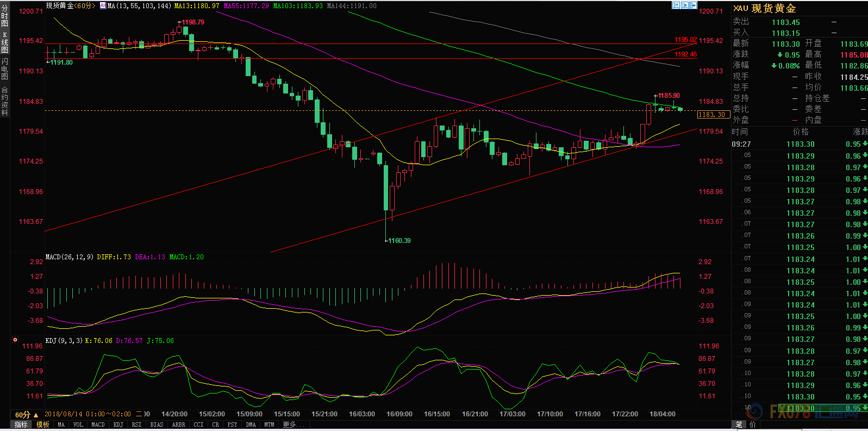
Task: Click the small KDJ panel marker icon
Action: [x=15, y=340]
